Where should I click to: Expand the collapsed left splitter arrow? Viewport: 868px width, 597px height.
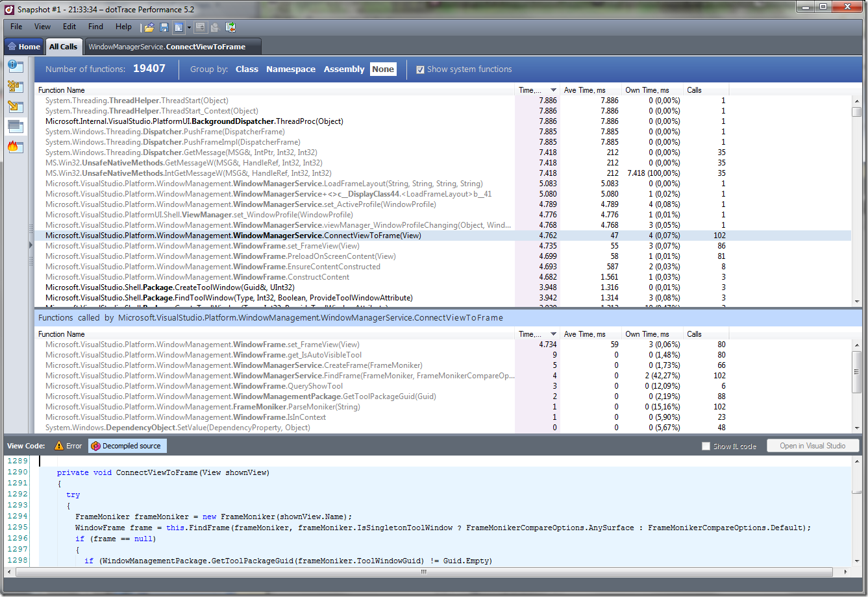click(x=30, y=245)
